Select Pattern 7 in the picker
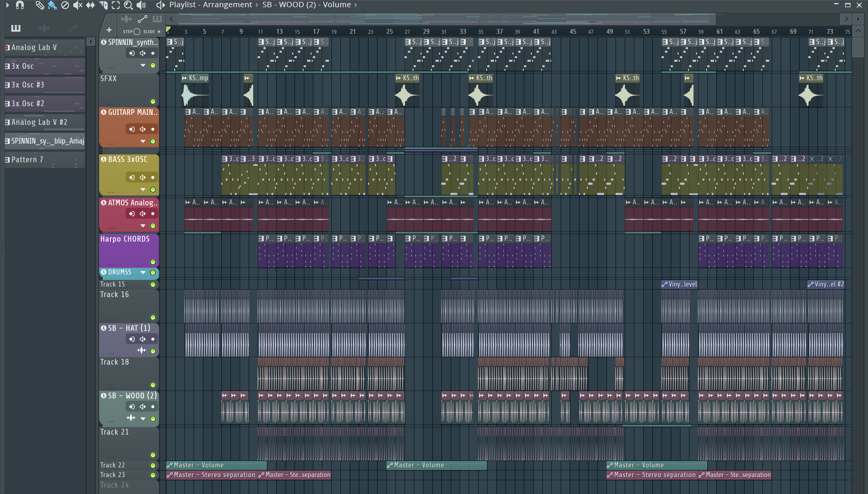This screenshot has height=494, width=868. click(44, 160)
